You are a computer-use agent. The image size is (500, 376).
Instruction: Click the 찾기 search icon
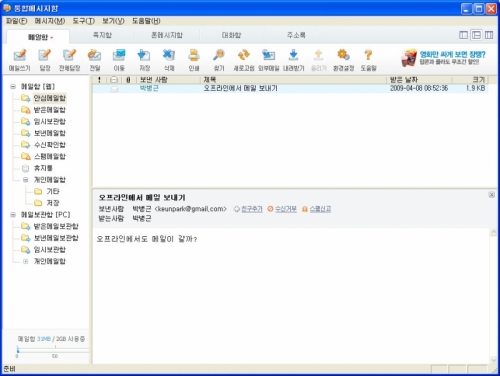(219, 55)
